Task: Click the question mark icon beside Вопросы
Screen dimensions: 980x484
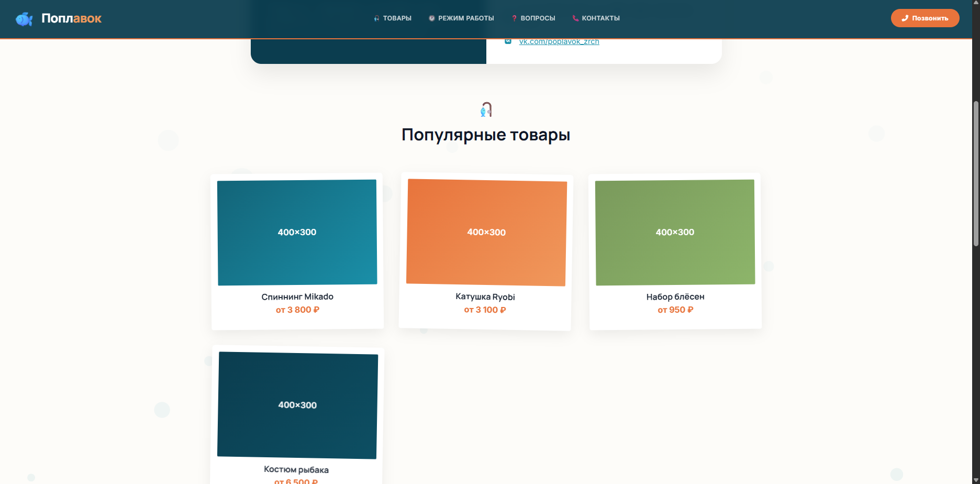Action: tap(515, 18)
